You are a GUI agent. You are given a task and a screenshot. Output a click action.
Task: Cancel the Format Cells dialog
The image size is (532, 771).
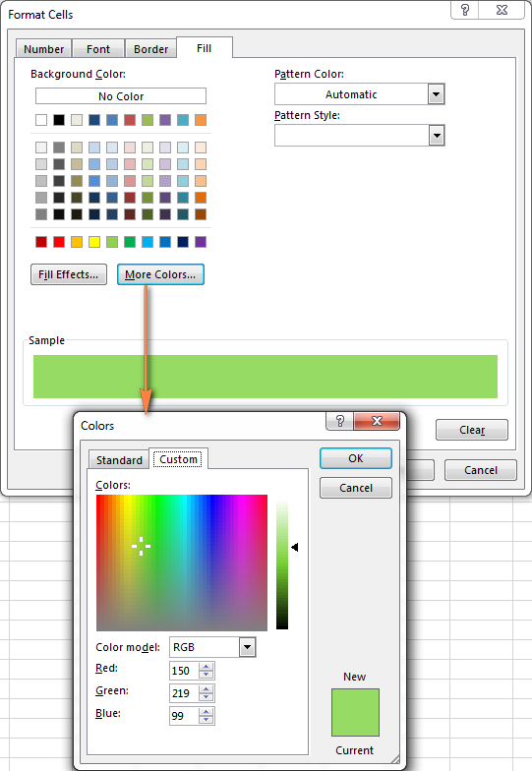(480, 470)
